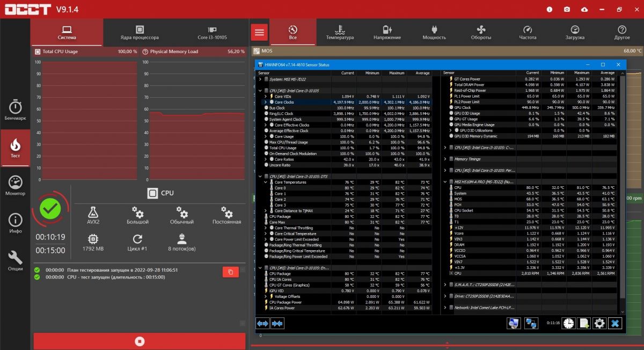This screenshot has height=350, width=644.
Task: Click HWiNFO blue X close sensors icon
Action: pyautogui.click(x=615, y=323)
